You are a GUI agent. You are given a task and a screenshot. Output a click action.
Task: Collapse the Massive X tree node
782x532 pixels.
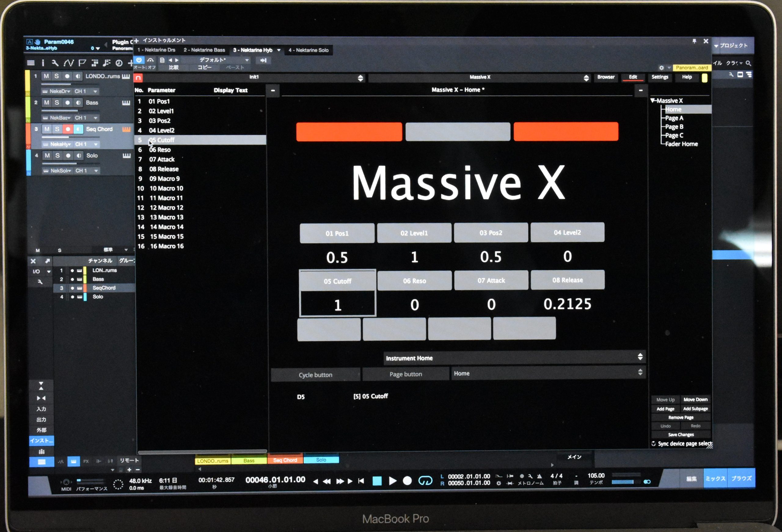click(653, 100)
